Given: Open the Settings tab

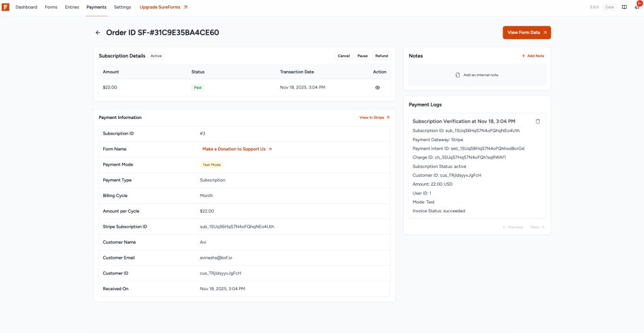Looking at the screenshot, I should click(123, 7).
